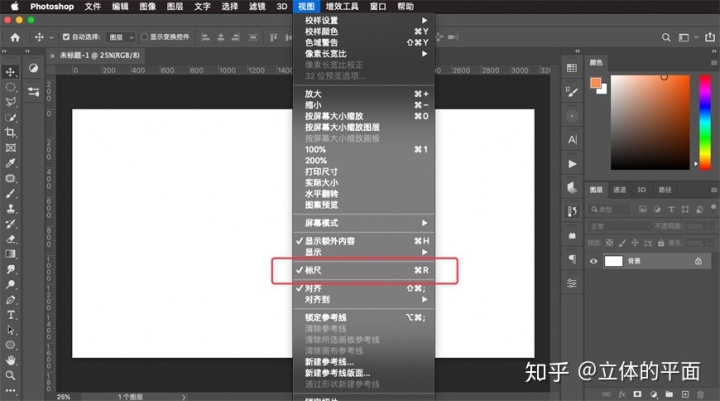Screen dimensions: 720x401
Task: Select the Pen tool
Action: click(x=10, y=300)
